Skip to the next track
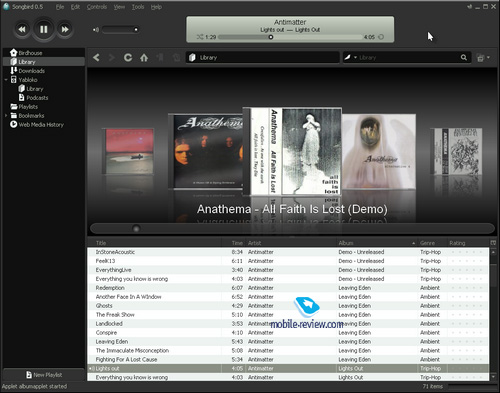The image size is (500, 393). coord(65,29)
